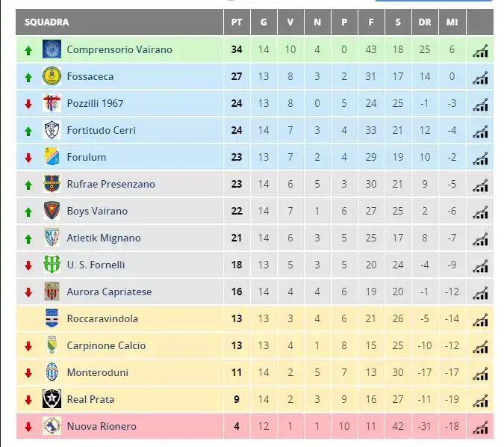
Task: Click the U. S. Fornelli green striped crest
Action: pos(52,265)
